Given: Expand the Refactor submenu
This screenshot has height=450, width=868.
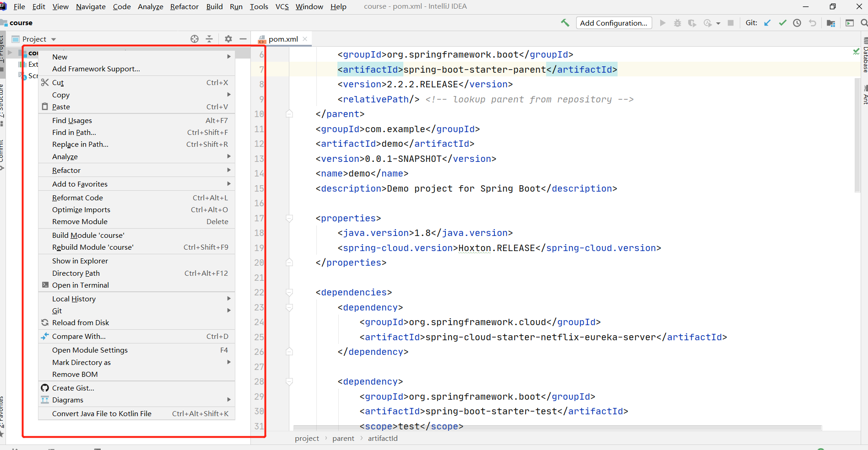Looking at the screenshot, I should (x=136, y=171).
